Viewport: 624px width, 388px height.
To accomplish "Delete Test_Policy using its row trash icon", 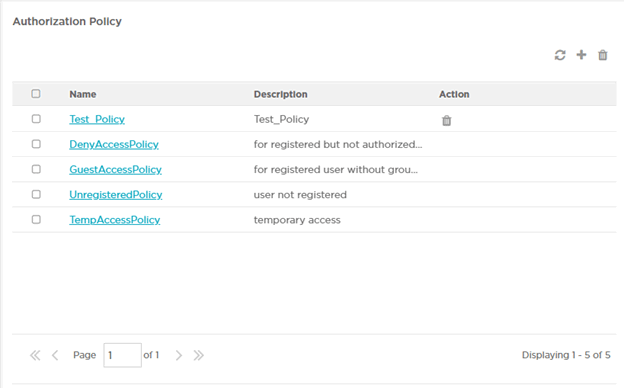I will (x=447, y=120).
